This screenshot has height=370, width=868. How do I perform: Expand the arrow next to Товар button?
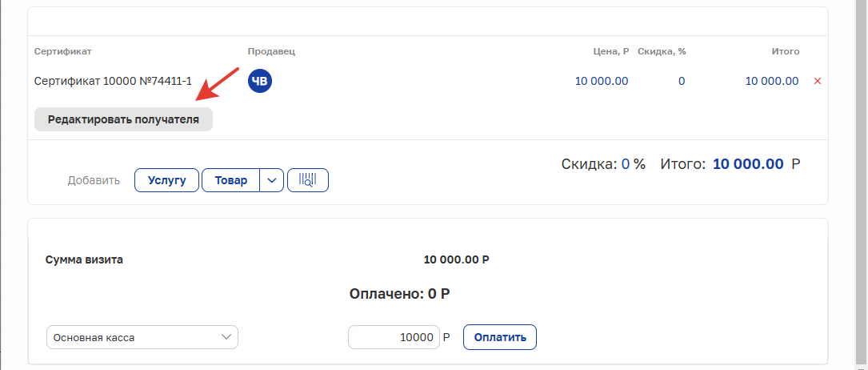[x=271, y=180]
